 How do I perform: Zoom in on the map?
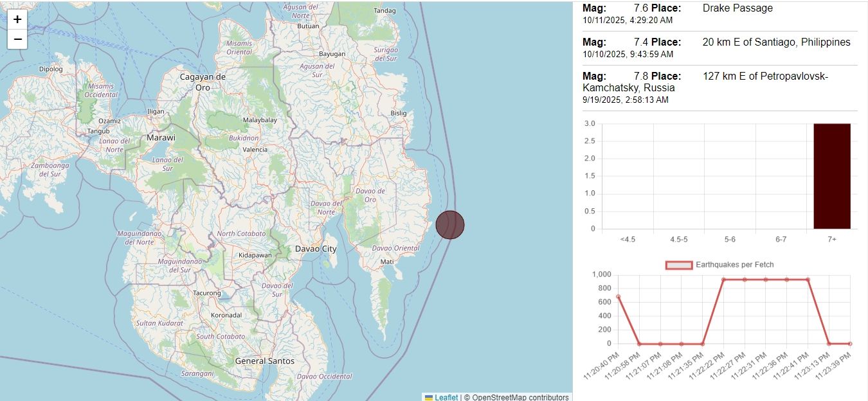point(17,19)
